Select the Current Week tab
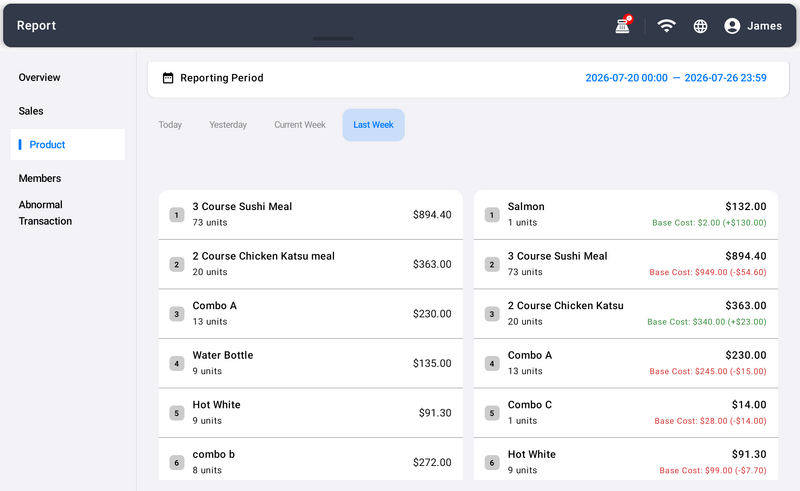 point(299,125)
